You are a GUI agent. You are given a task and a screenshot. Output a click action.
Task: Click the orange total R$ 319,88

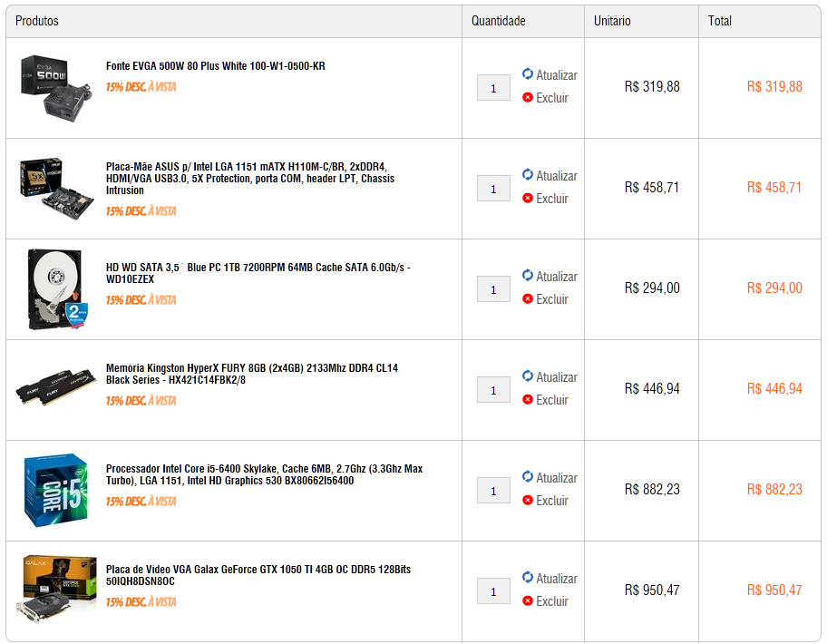point(774,86)
